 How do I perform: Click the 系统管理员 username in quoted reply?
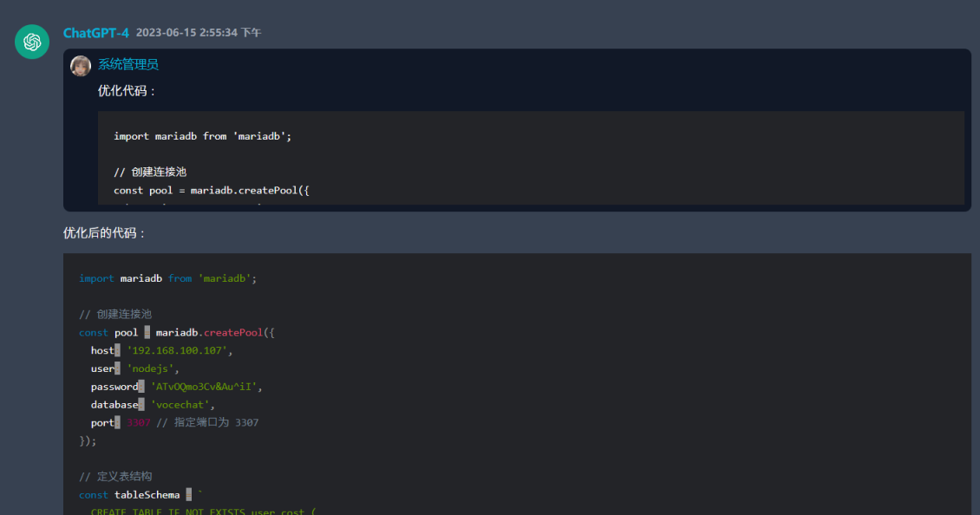pyautogui.click(x=127, y=64)
